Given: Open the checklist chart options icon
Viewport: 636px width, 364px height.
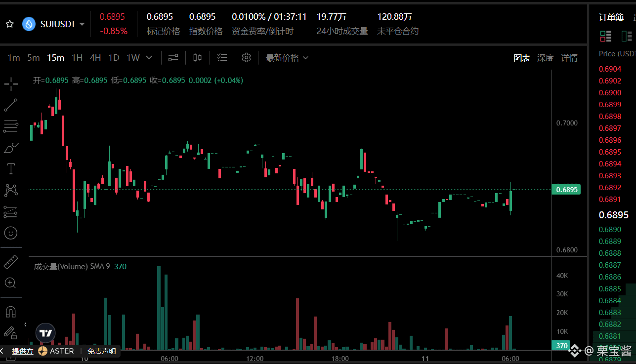Looking at the screenshot, I should click(222, 58).
